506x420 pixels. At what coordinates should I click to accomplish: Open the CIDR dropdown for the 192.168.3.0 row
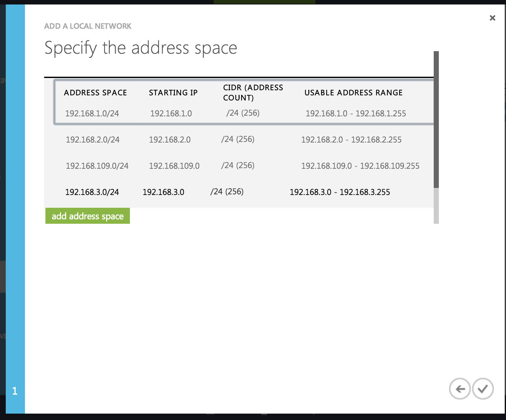227,192
